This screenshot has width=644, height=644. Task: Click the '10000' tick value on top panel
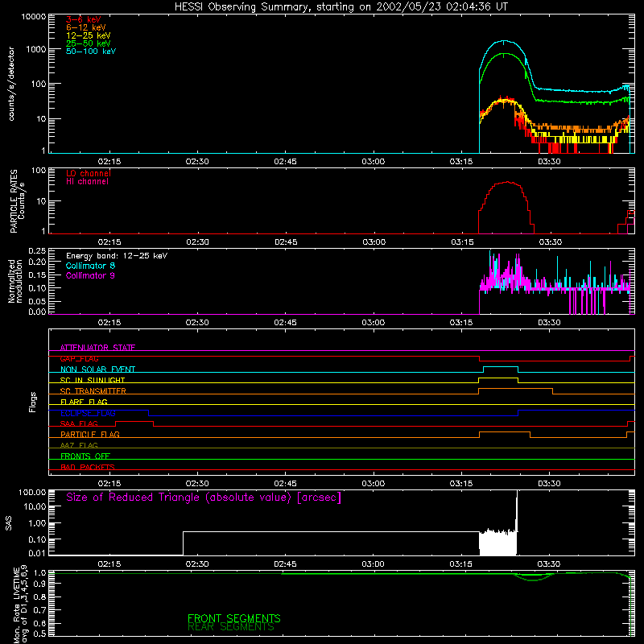(x=34, y=17)
